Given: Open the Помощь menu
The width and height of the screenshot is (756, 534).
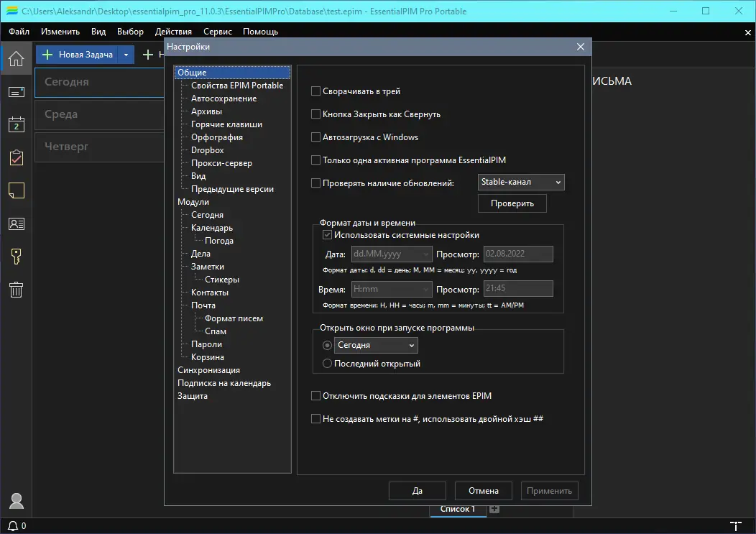Looking at the screenshot, I should coord(260,32).
